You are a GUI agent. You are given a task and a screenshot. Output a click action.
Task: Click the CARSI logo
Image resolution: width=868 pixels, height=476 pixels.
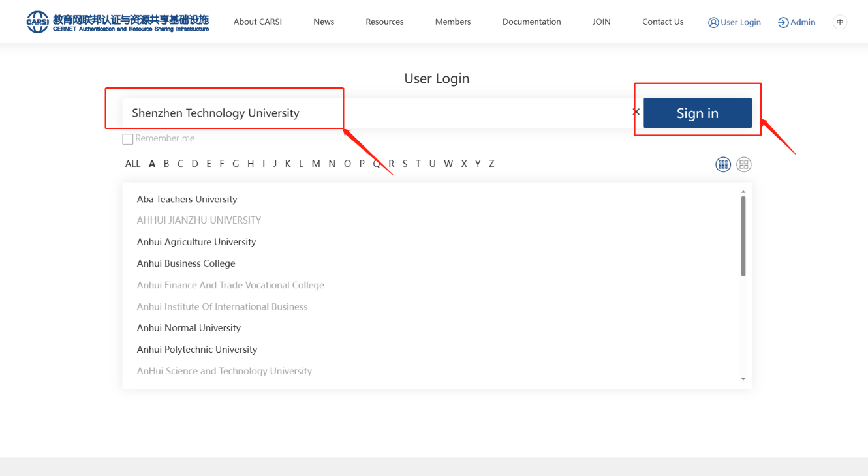coord(117,22)
